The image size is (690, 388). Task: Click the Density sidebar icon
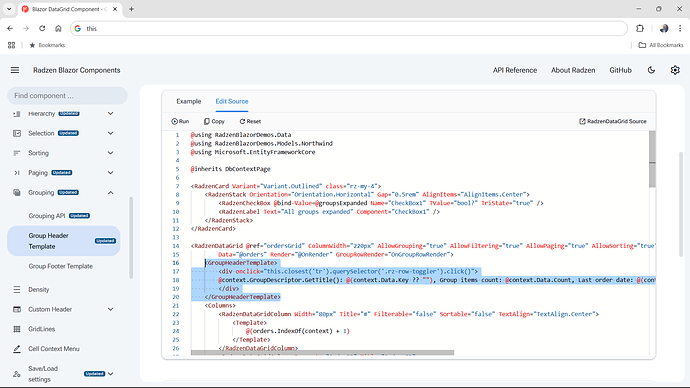[17, 289]
